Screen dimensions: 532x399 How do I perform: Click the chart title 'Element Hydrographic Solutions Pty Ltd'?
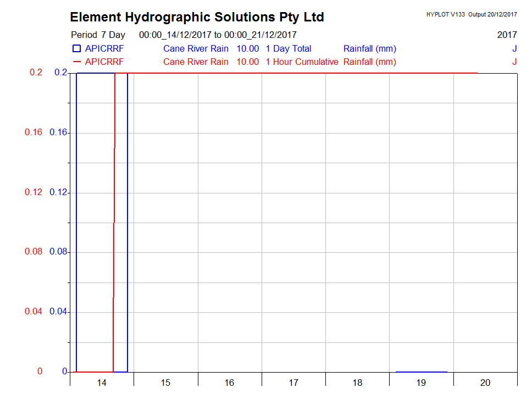pyautogui.click(x=197, y=17)
